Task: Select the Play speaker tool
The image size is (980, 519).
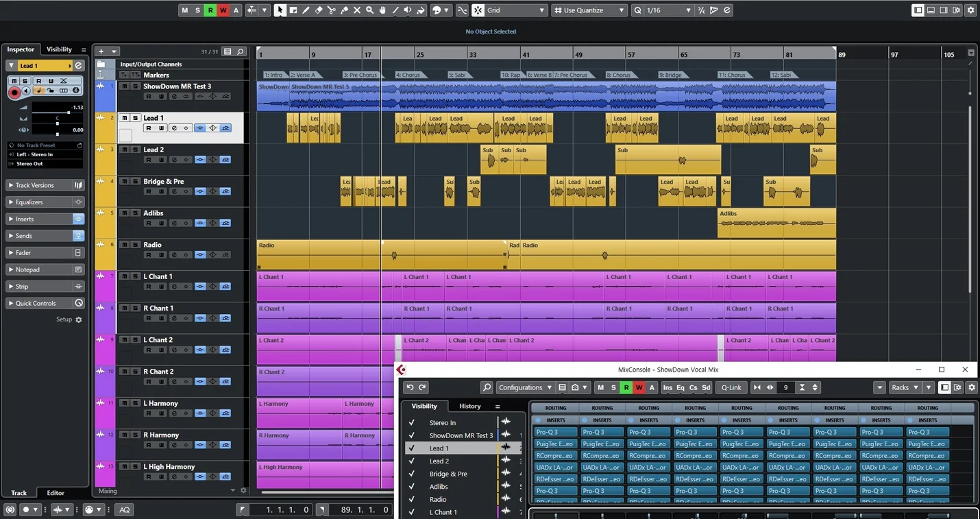Action: 408,10
